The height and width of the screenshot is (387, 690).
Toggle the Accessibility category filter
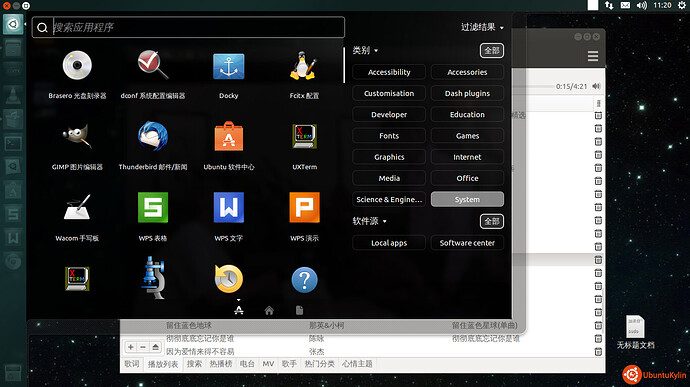click(x=389, y=72)
